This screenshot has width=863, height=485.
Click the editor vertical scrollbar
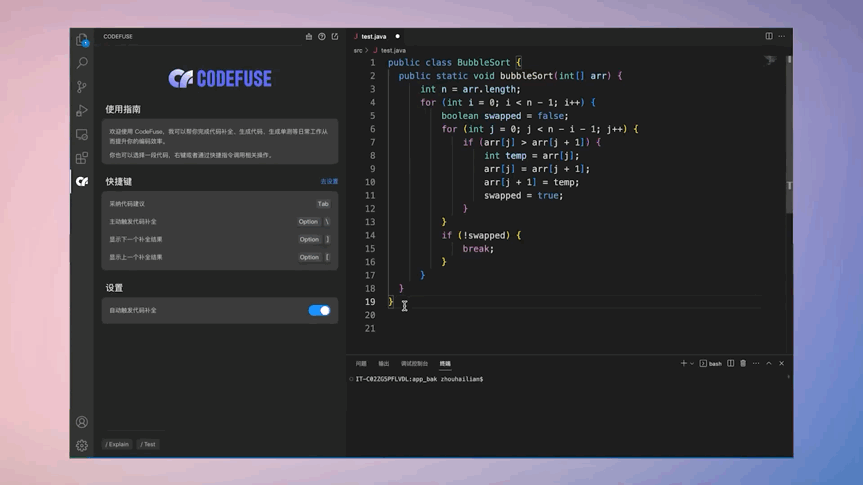[789, 135]
